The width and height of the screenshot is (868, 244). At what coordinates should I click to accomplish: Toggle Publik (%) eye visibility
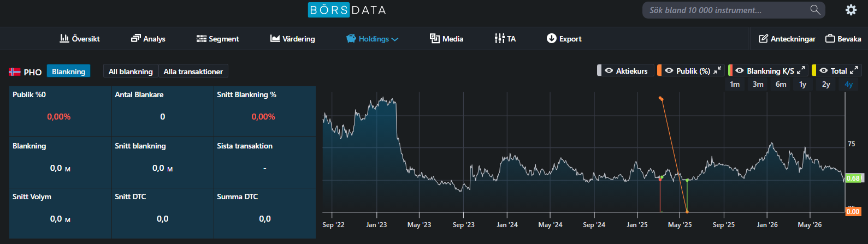point(669,70)
